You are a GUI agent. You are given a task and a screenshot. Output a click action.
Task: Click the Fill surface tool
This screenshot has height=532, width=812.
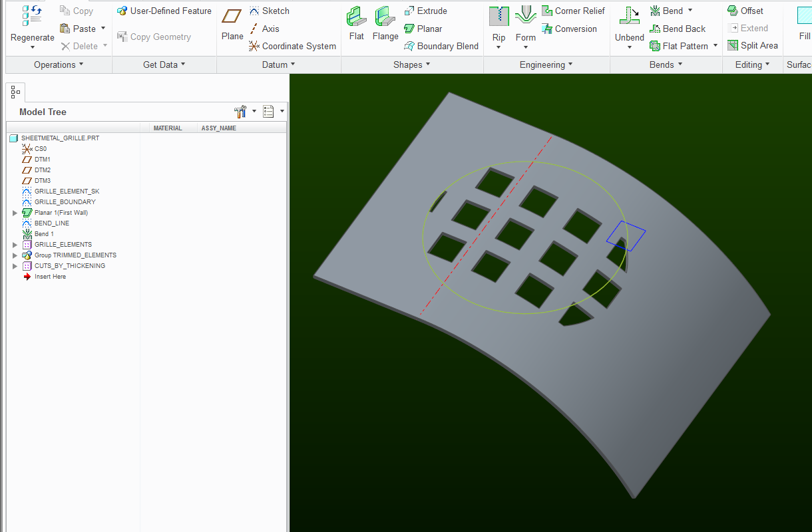click(x=805, y=25)
